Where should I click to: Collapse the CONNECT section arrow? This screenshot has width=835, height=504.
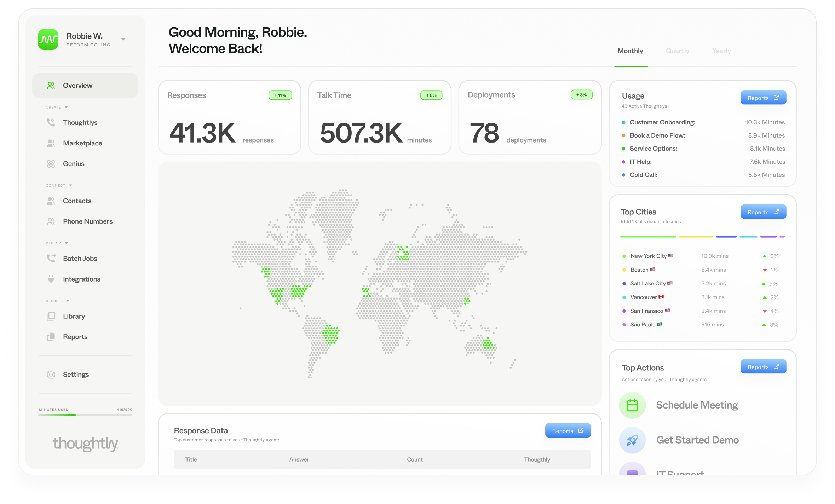(70, 185)
